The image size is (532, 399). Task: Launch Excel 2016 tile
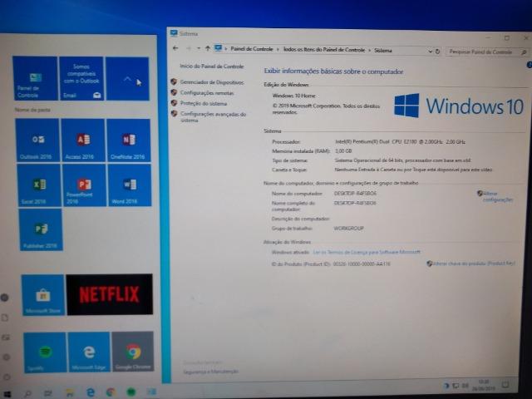click(39, 185)
